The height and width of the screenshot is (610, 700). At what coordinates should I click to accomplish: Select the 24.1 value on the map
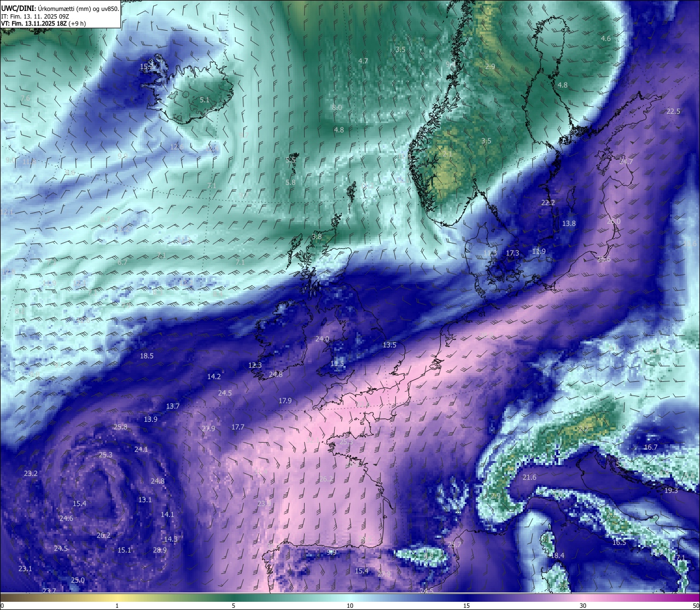(x=141, y=449)
